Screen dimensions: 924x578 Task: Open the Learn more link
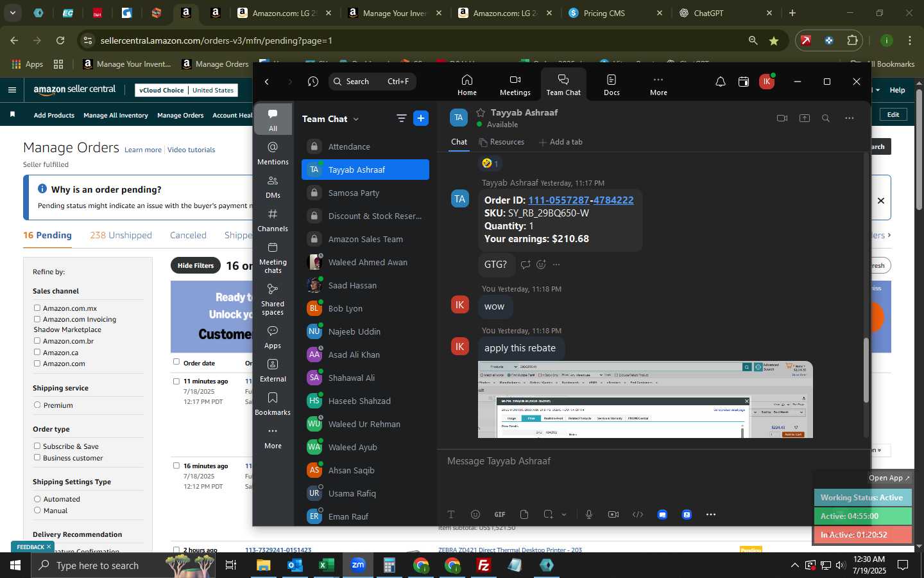point(143,150)
